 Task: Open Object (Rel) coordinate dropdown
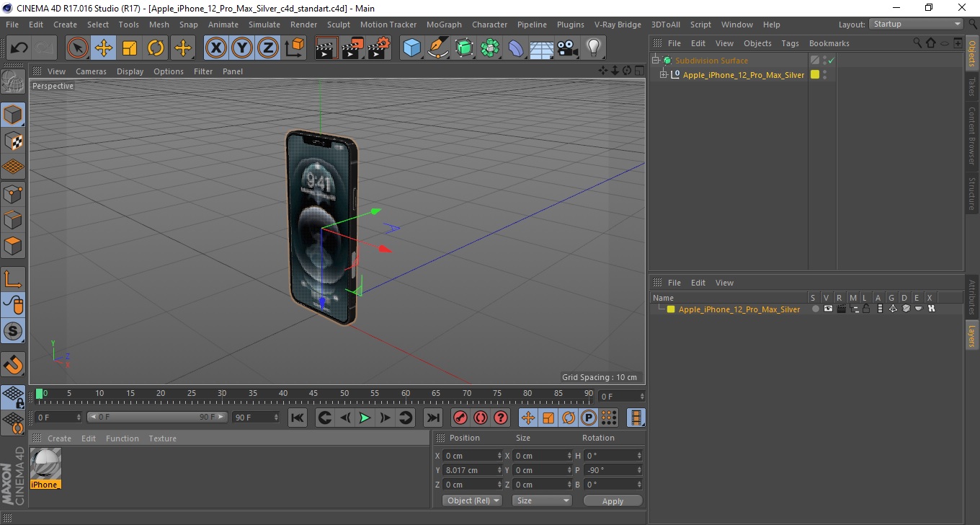tap(472, 500)
